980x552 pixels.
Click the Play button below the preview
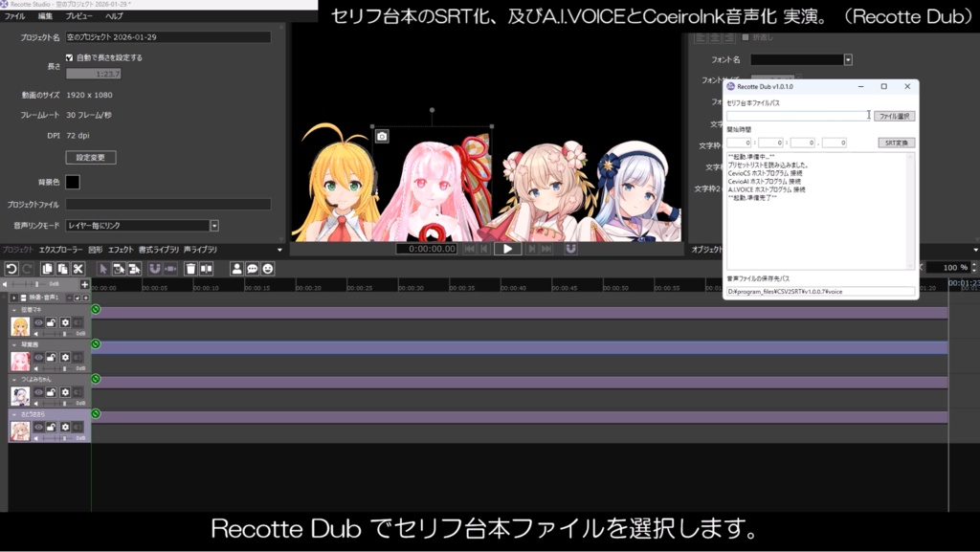[507, 249]
